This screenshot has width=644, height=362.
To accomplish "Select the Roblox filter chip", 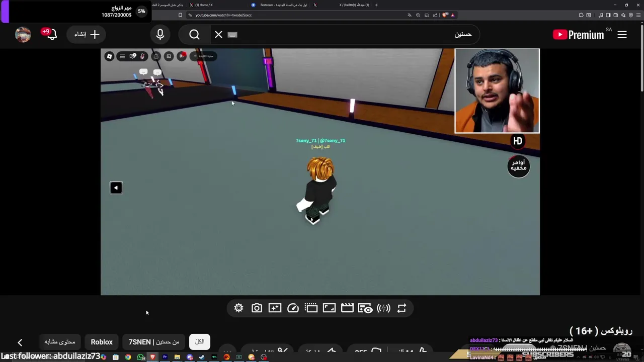I will pyautogui.click(x=102, y=342).
